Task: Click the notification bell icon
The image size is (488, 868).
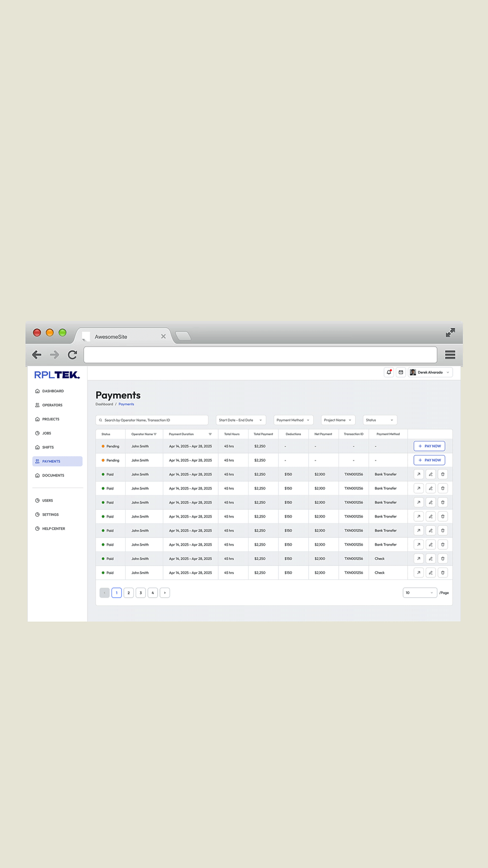Action: (389, 372)
